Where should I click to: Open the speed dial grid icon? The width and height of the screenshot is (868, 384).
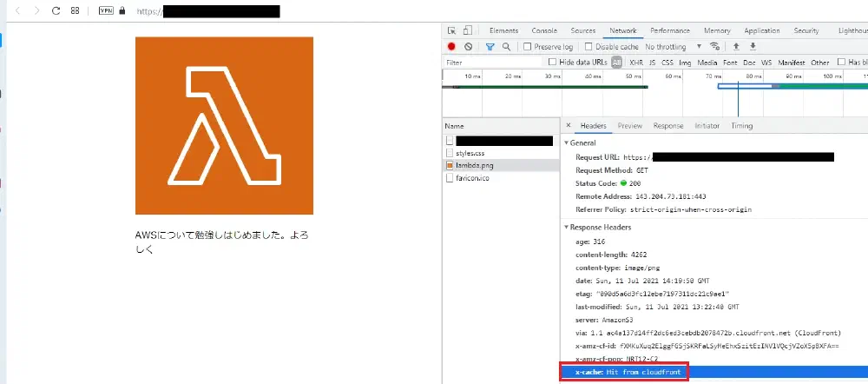75,11
